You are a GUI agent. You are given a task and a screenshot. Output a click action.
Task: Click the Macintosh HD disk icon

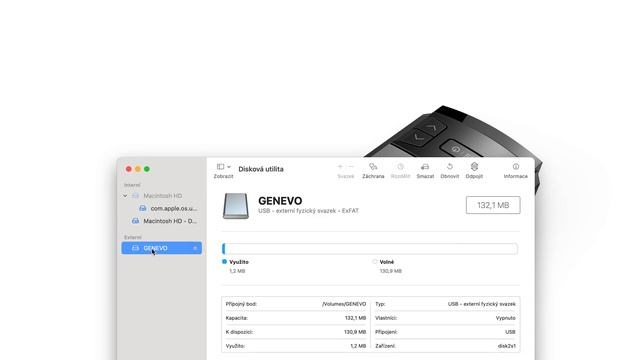click(136, 196)
